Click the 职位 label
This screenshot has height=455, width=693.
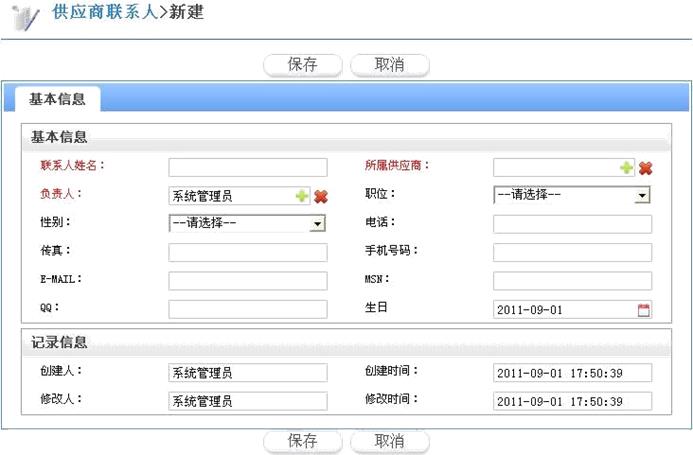tap(380, 194)
